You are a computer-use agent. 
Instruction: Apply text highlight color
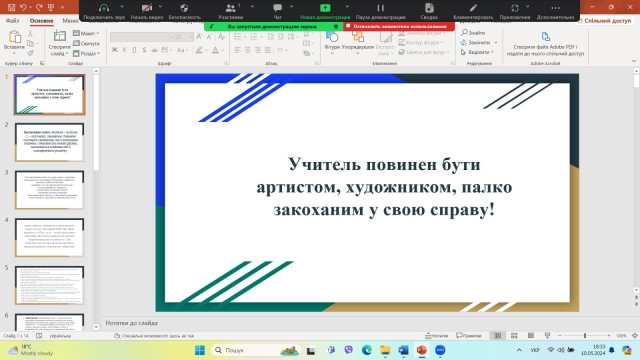[x=199, y=50]
